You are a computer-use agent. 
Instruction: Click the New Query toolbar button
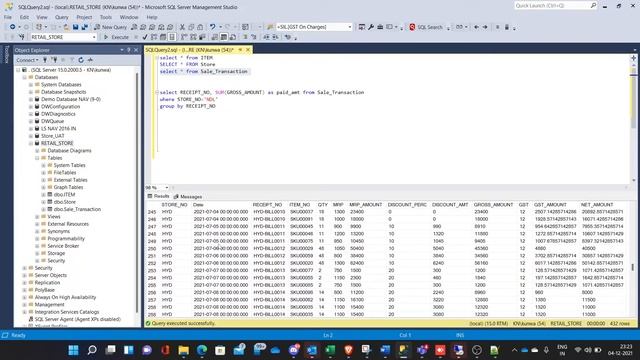[x=111, y=27]
